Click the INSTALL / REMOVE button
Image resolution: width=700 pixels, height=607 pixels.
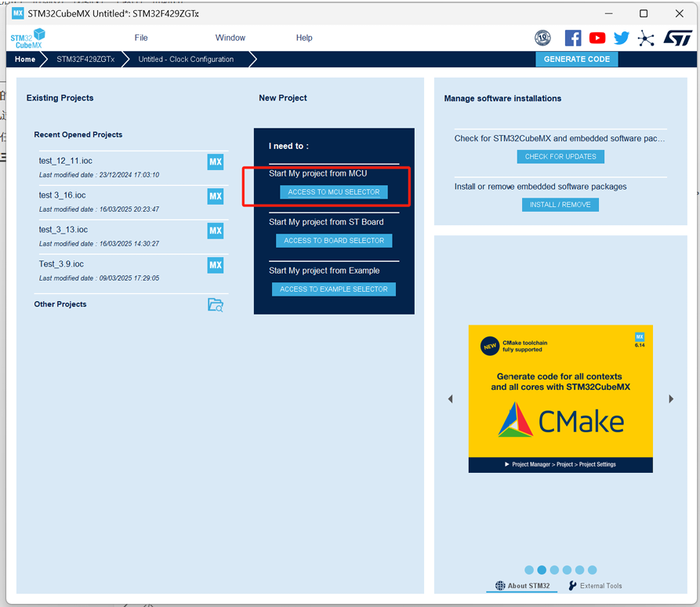point(560,205)
